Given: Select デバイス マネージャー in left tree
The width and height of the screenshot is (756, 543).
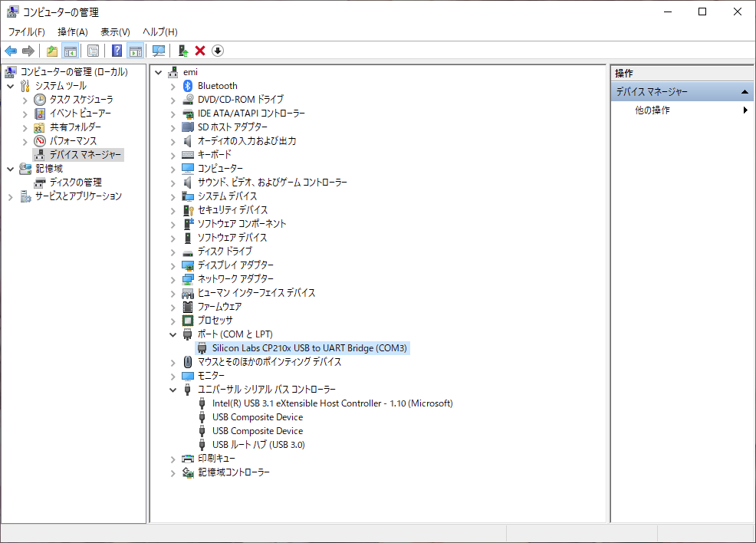Looking at the screenshot, I should click(x=85, y=155).
